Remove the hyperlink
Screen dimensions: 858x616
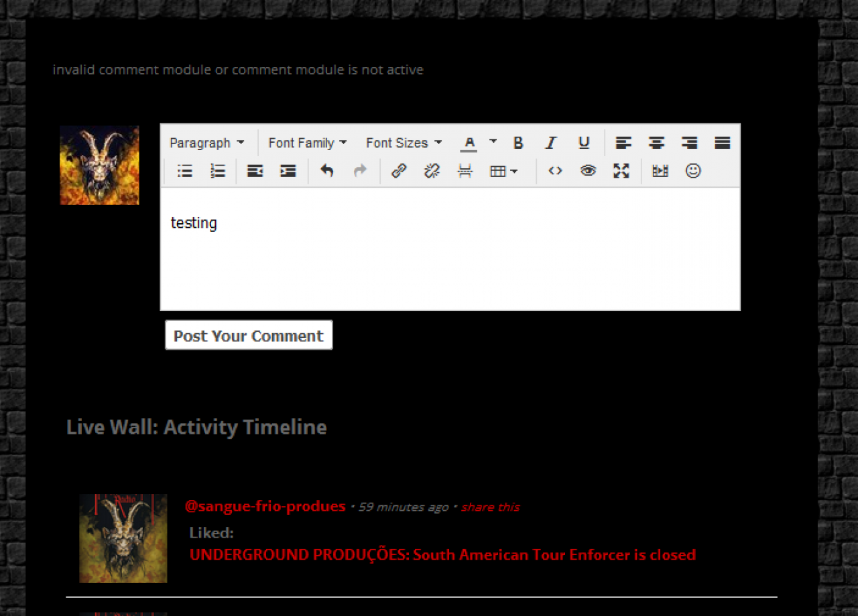click(432, 171)
